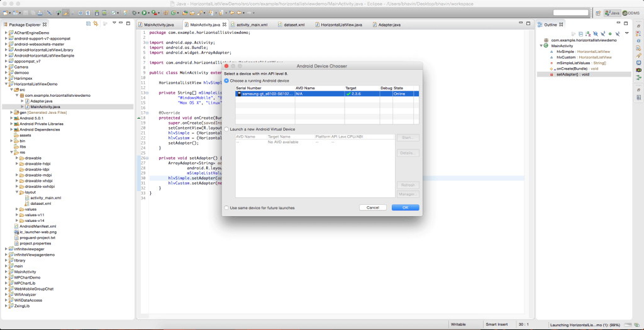The height and width of the screenshot is (330, 644).
Task: Expand the AChartEngineDemo project
Action: coord(6,33)
